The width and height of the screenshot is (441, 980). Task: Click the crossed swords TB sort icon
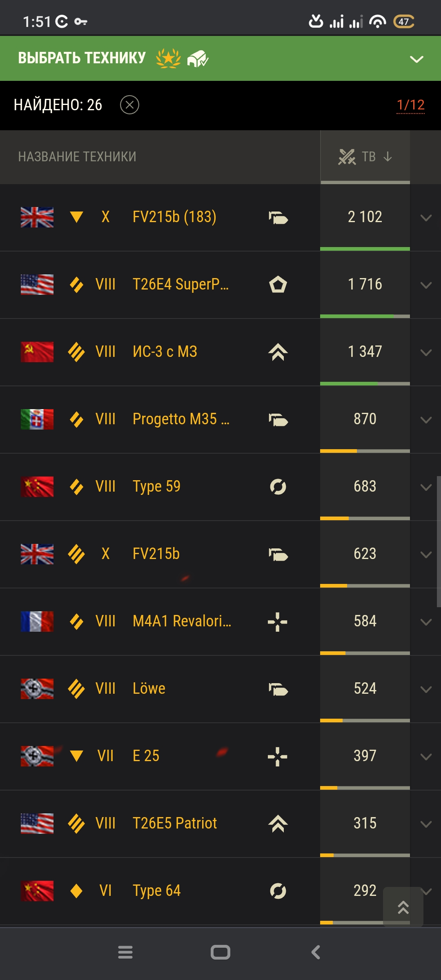click(347, 156)
